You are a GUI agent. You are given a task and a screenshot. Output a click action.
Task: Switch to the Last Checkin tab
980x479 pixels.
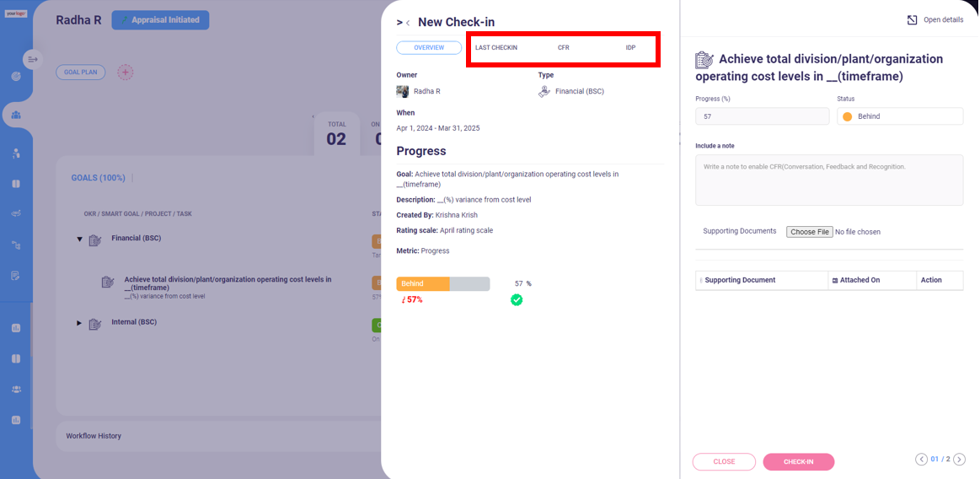tap(496, 47)
